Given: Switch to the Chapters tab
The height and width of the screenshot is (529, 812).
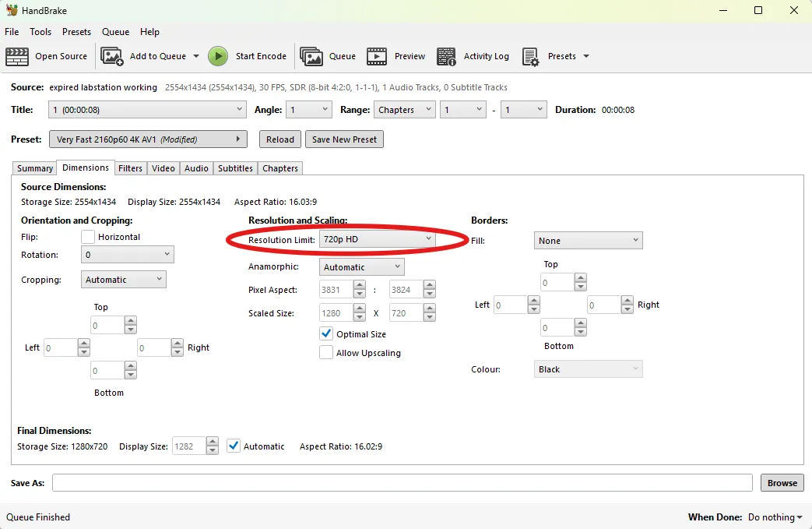Looking at the screenshot, I should 280,168.
